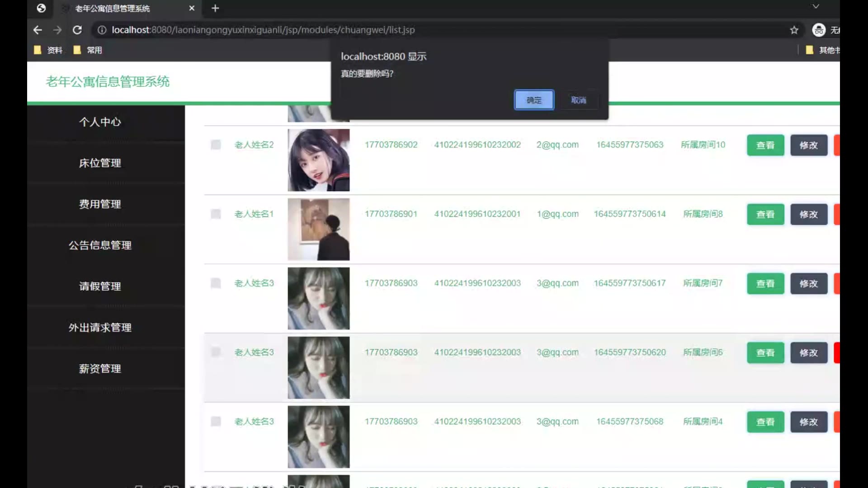Click 修改 for the 所属房间6 row
The height and width of the screenshot is (488, 868).
(809, 352)
